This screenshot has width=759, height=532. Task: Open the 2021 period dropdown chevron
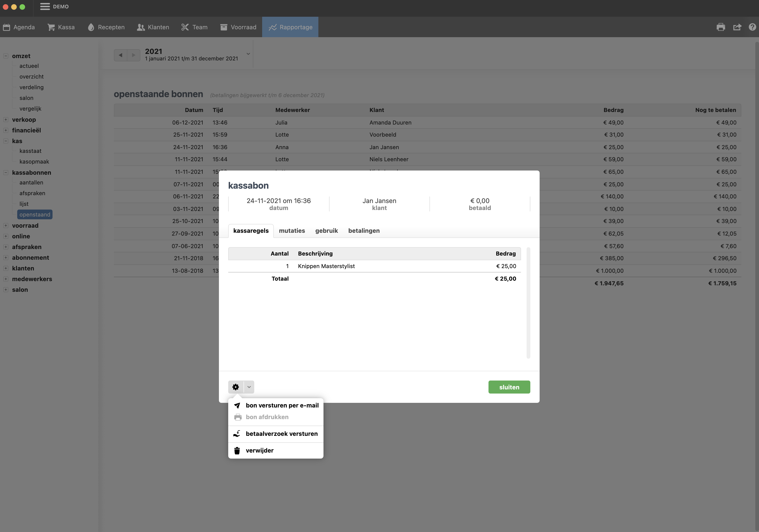248,54
